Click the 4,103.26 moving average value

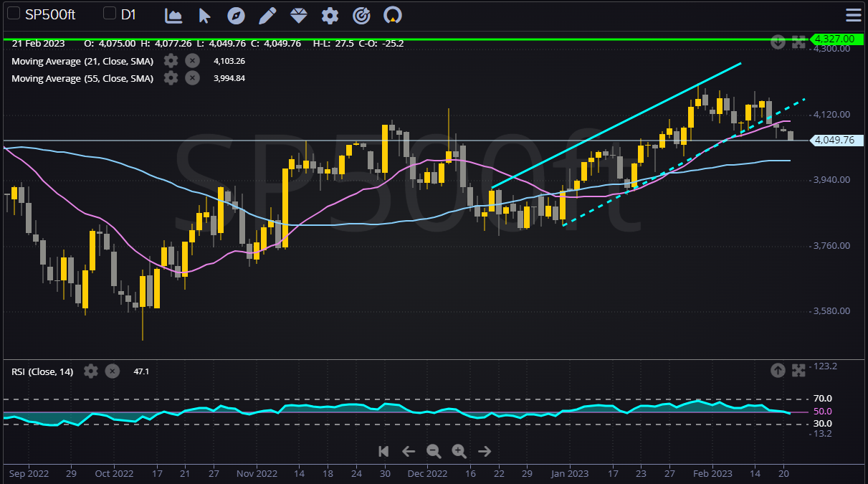point(229,61)
